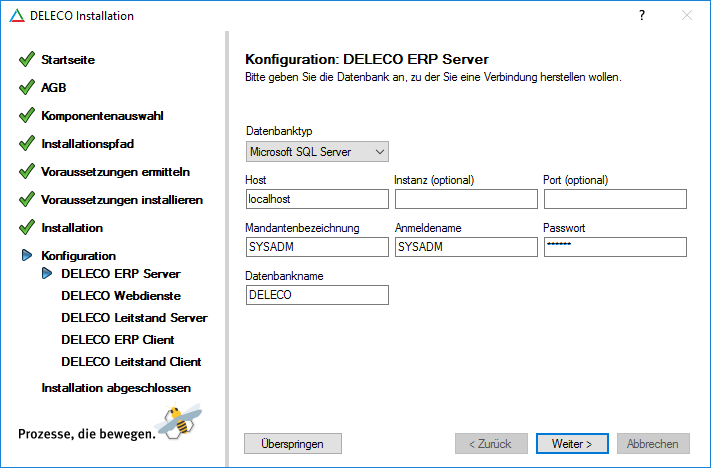Proceed with the Weiter button
The image size is (711, 468).
coord(572,444)
